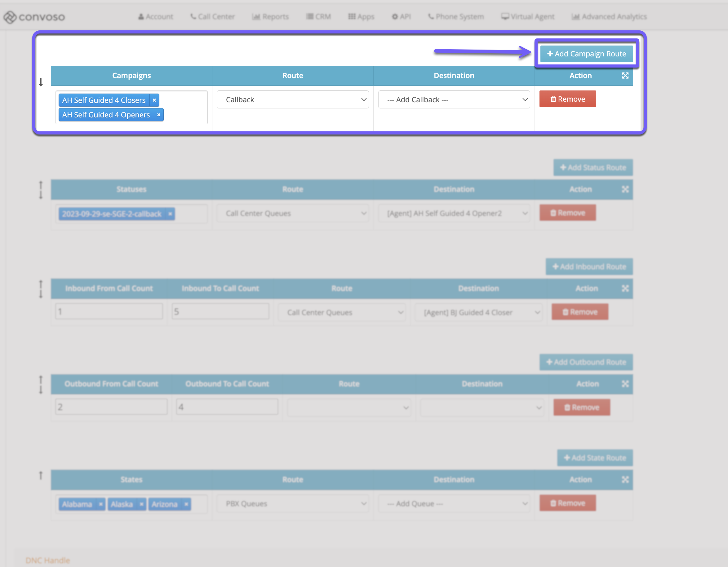The height and width of the screenshot is (567, 728).
Task: Click expand icon in Campaigns table header
Action: tap(625, 76)
